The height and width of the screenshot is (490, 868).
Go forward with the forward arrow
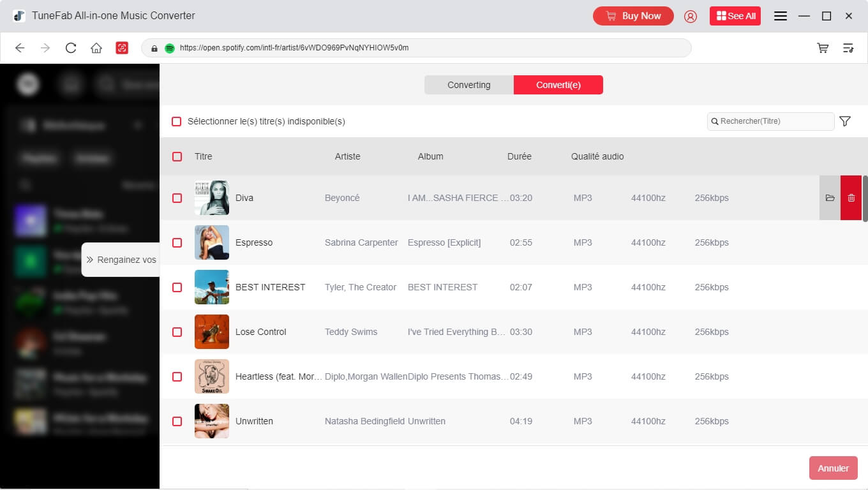point(45,48)
